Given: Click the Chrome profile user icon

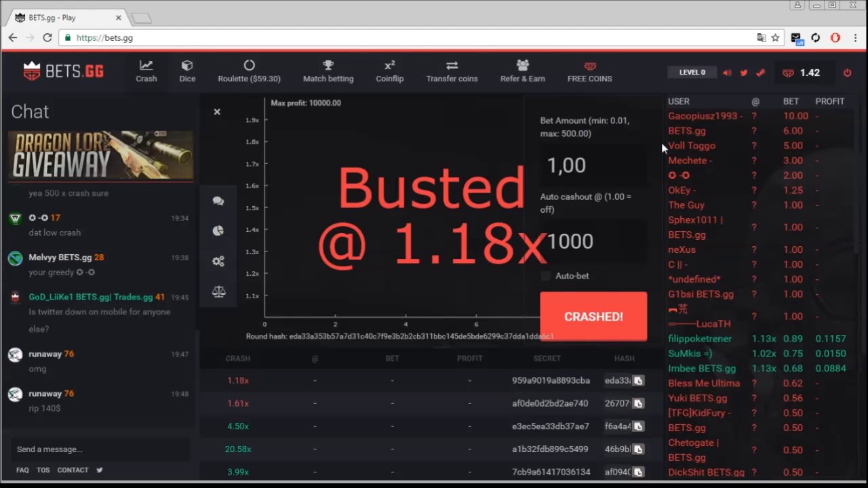Looking at the screenshot, I should (x=798, y=5).
